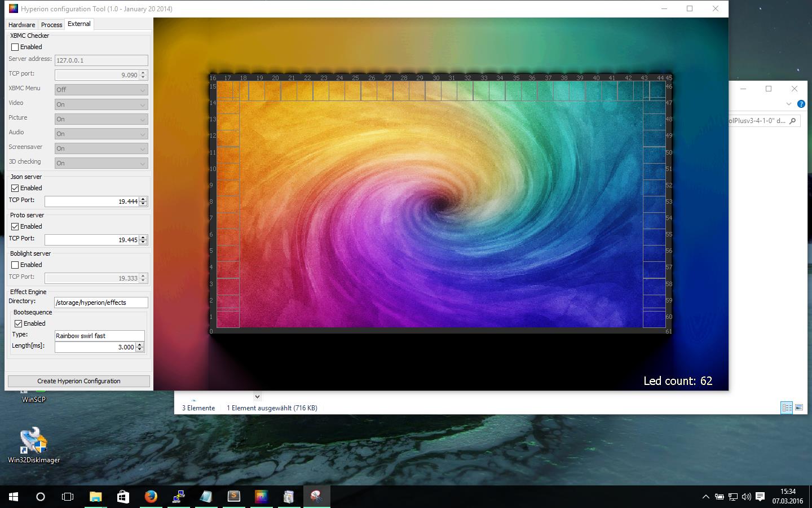Uncheck the Bootsequence Enabled checkbox
Screen dimensions: 812x508
(19, 324)
